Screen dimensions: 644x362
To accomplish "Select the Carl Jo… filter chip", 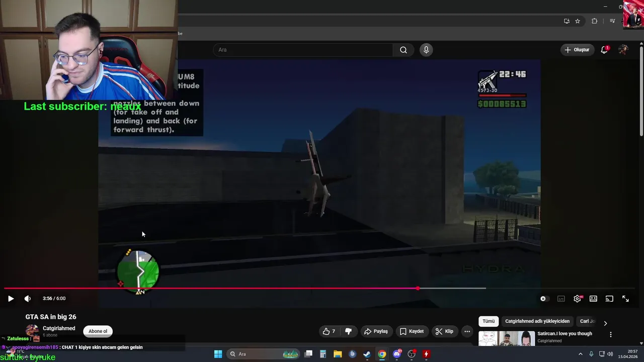I will tap(587, 321).
